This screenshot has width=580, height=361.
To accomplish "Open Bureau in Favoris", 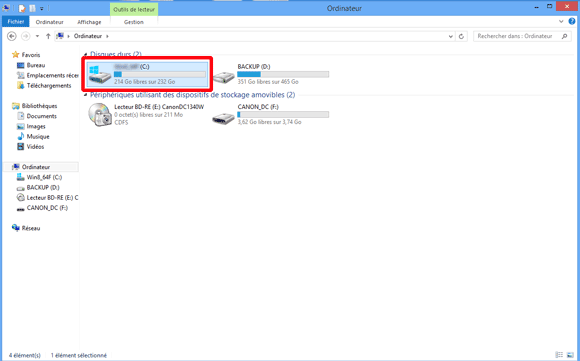I will pyautogui.click(x=36, y=65).
